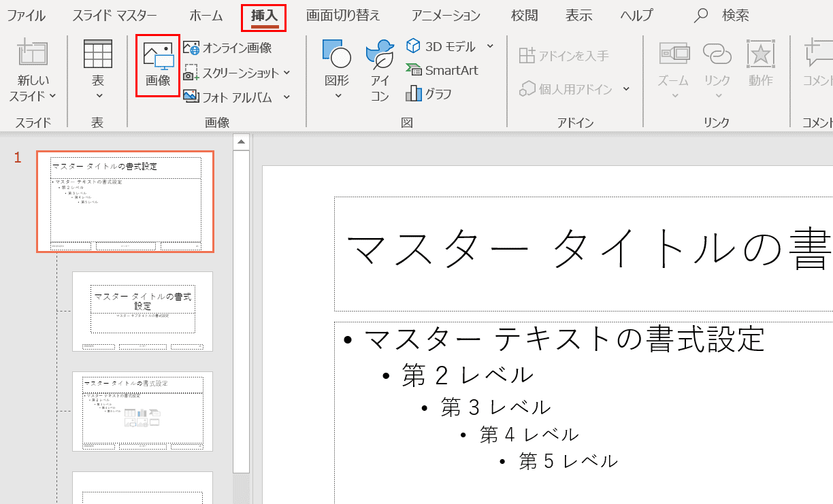Click the スクリーンショット camera icon

(x=191, y=72)
